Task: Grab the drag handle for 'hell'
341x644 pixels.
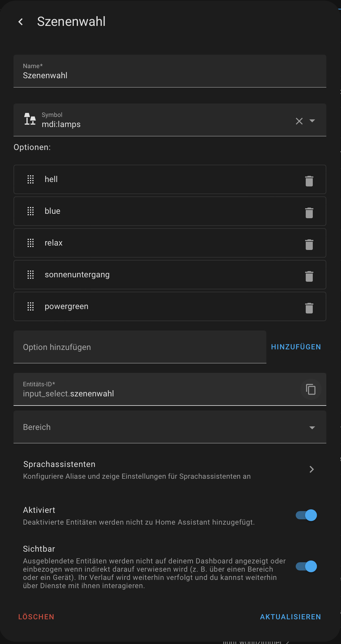Action: [31, 179]
